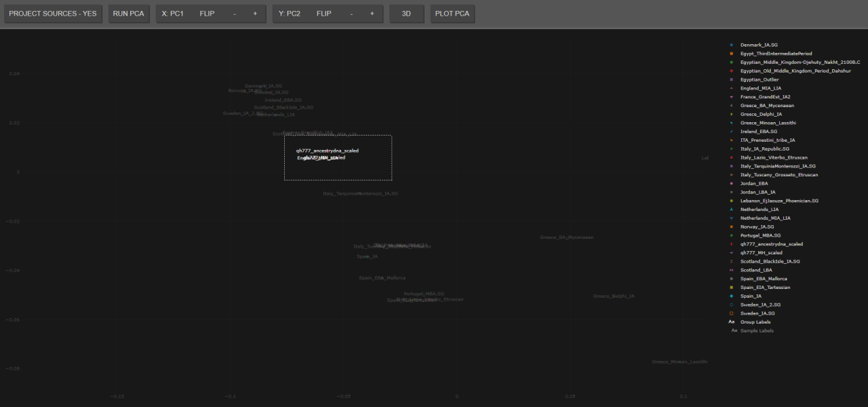Hide Sweden_IA_2.SG series in legend
The width and height of the screenshot is (868, 407).
tap(761, 305)
